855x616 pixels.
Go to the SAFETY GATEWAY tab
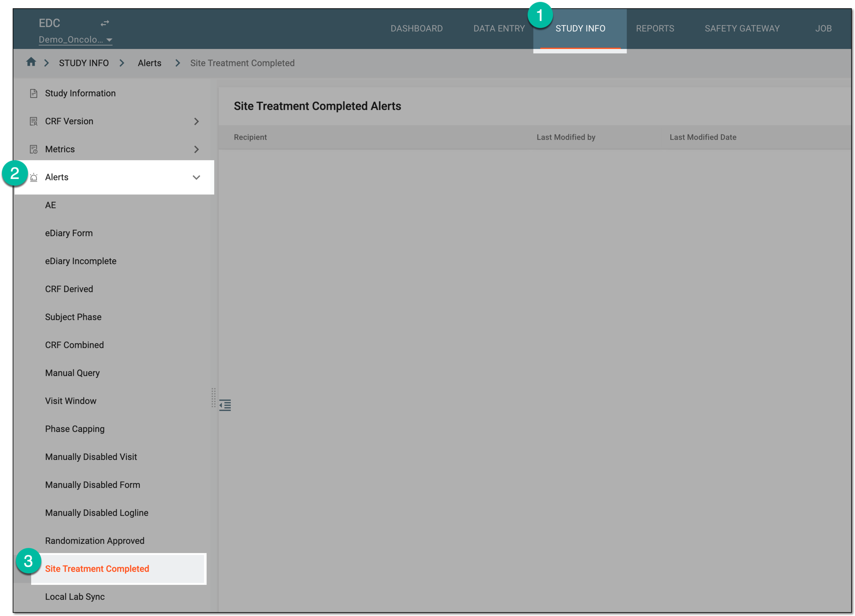point(742,29)
